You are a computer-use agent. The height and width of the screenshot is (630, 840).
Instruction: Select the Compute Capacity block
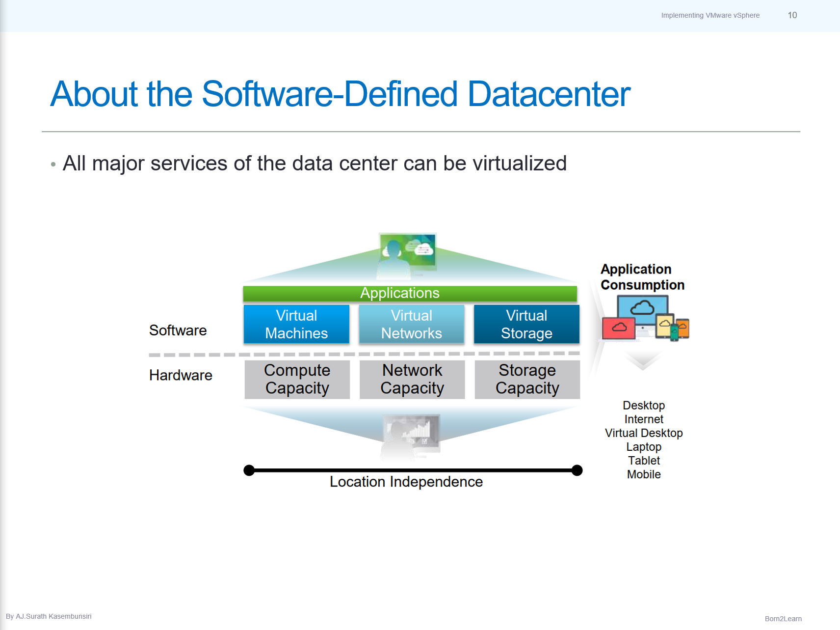[296, 379]
